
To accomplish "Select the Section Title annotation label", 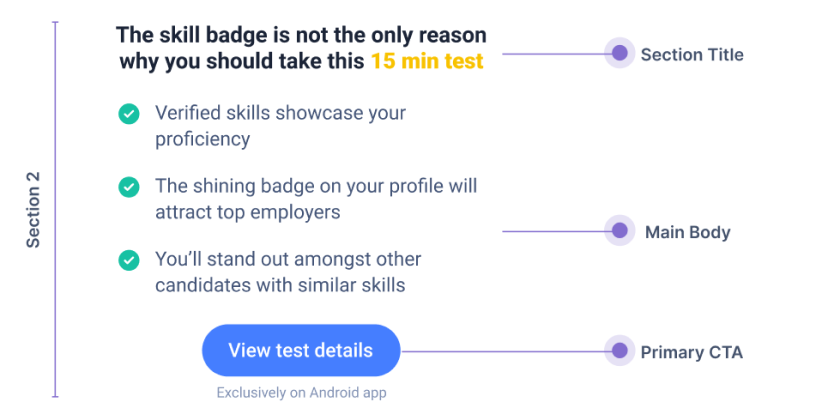I will (x=692, y=54).
